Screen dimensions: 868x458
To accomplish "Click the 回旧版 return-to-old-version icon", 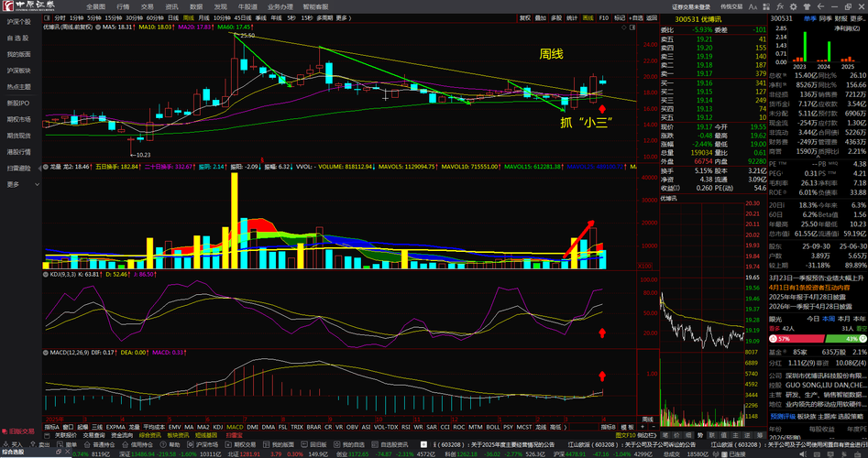I will point(304,444).
